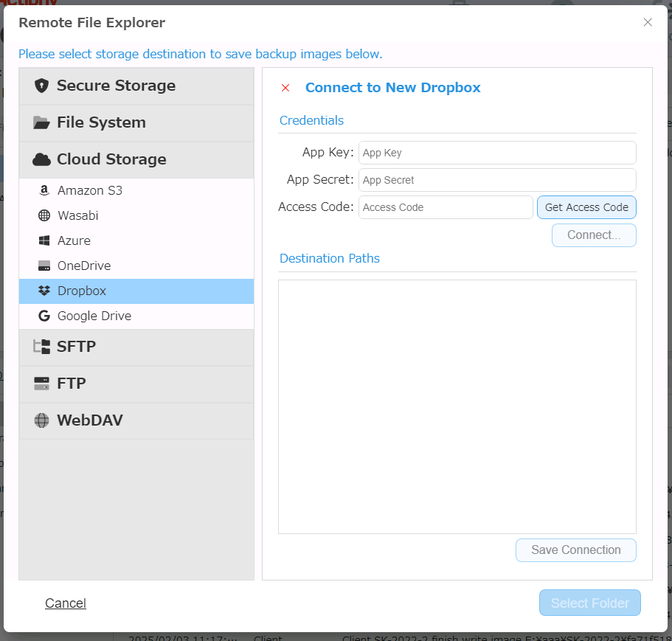Expand the FTP storage section
This screenshot has width=672, height=641.
[72, 384]
